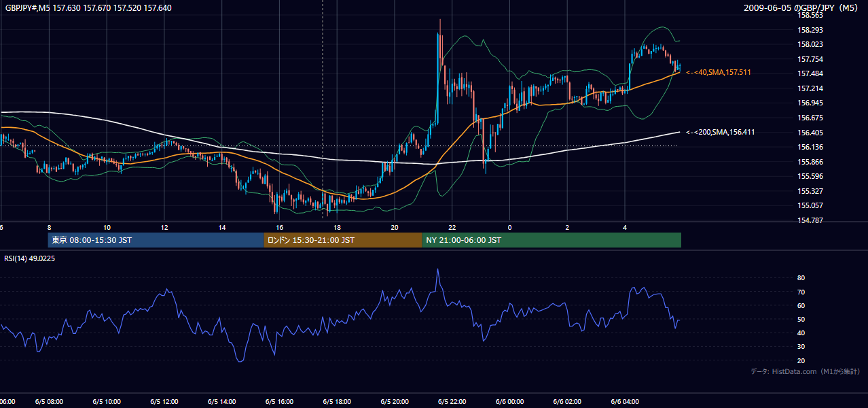Screen dimensions: 868x408
Task: Select the ロンドン 15:30-21:00 JST session bar
Action: point(343,240)
